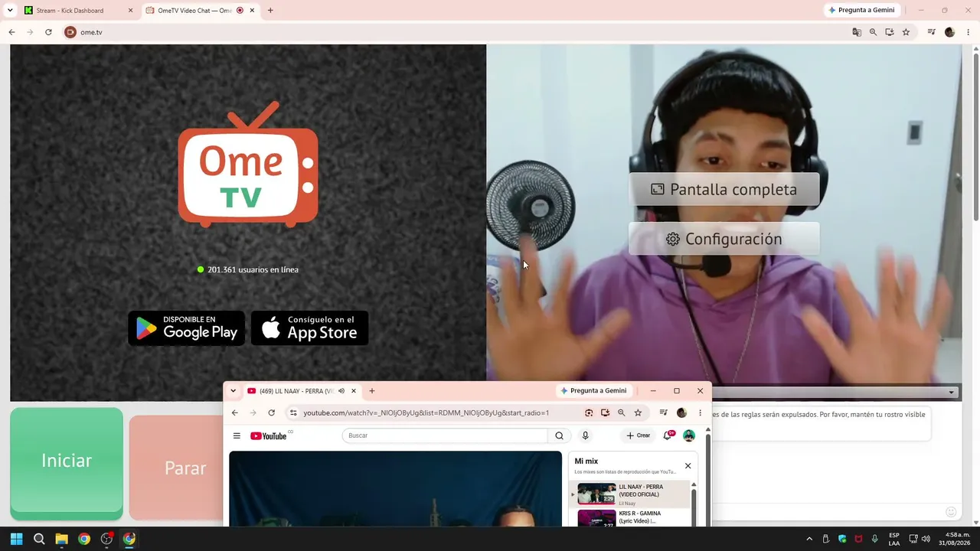Expand tab search dropdown in OmeTV window
Image resolution: width=980 pixels, height=551 pixels.
tap(10, 11)
